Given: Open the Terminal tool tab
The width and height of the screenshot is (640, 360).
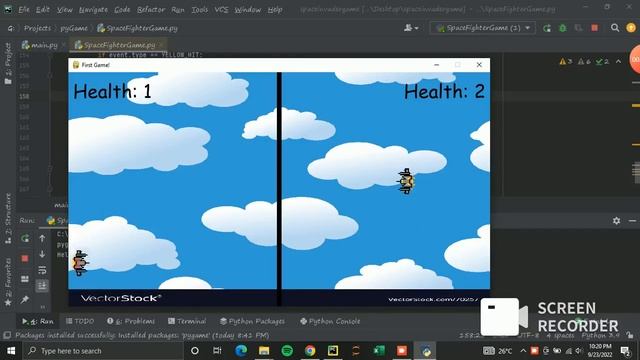Looking at the screenshot, I should (x=187, y=321).
